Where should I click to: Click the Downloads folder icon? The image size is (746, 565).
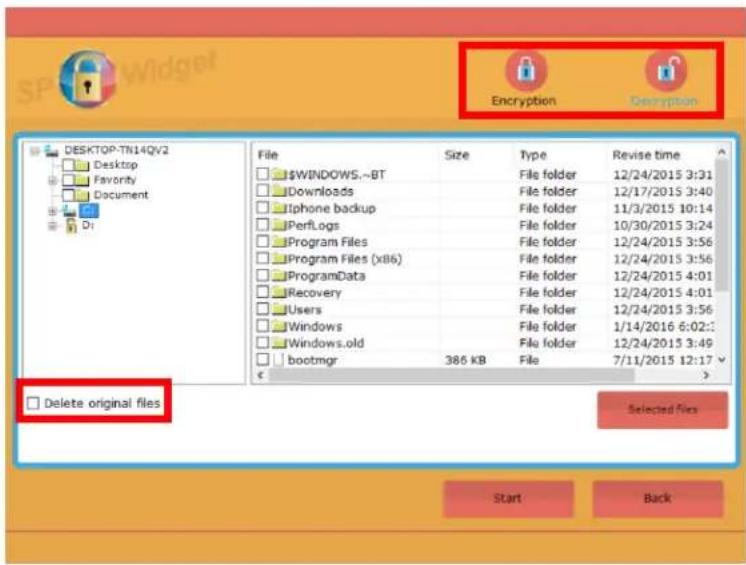pyautogui.click(x=279, y=191)
